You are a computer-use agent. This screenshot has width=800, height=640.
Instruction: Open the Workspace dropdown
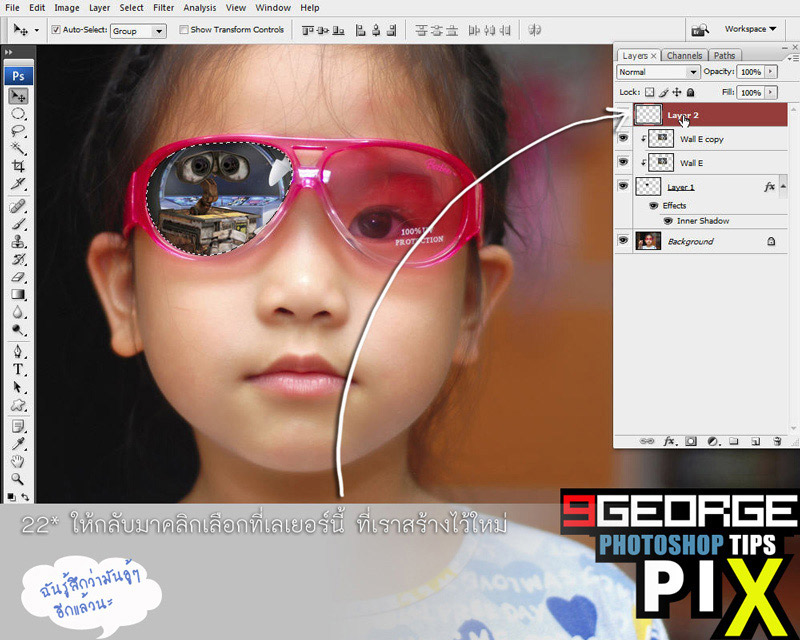[751, 29]
